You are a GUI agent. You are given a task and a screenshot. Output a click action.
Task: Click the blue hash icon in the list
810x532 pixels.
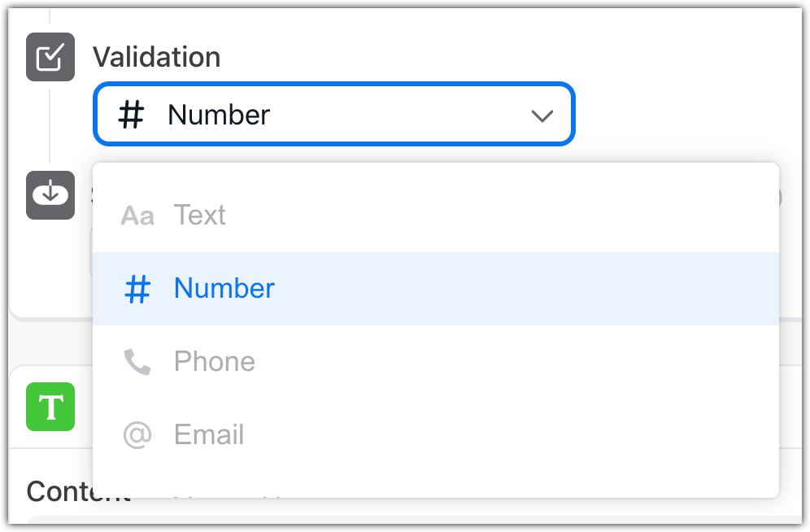pos(137,289)
